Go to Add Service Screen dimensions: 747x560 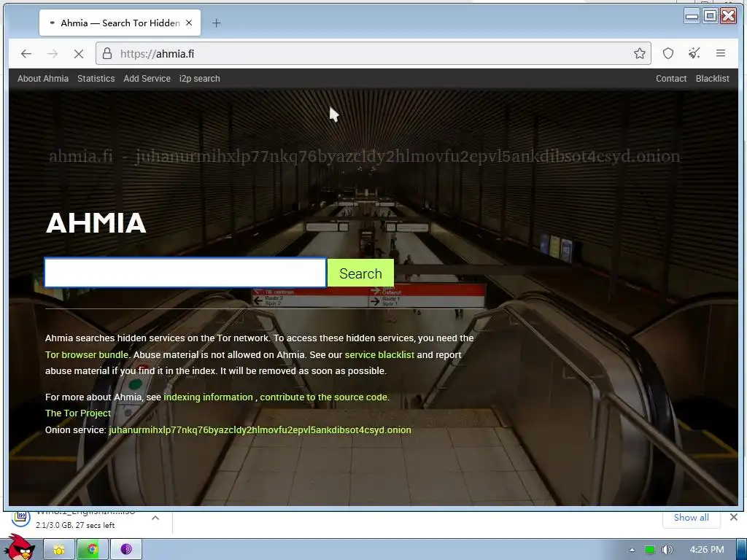[x=147, y=79]
